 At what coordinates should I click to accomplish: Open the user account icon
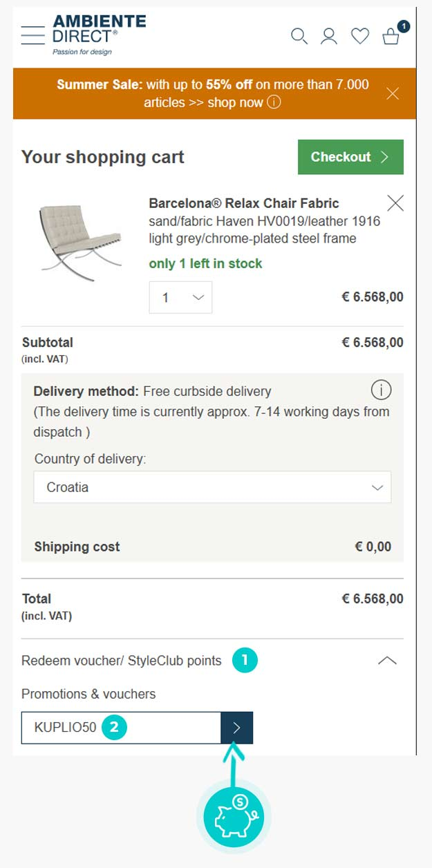[x=329, y=36]
